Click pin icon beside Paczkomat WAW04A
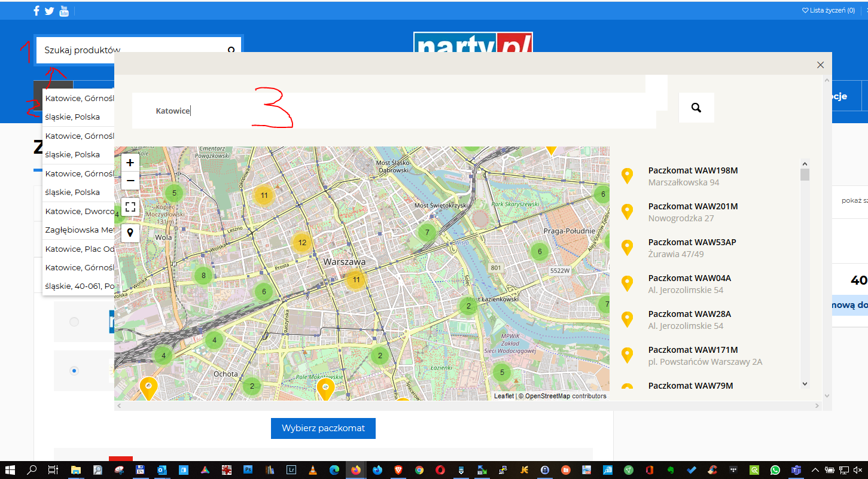868x479 pixels. [627, 284]
